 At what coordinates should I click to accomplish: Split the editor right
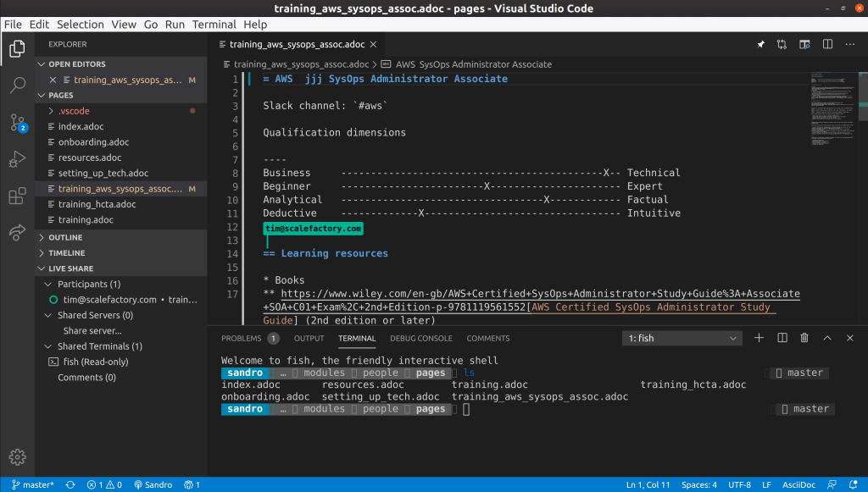[827, 44]
